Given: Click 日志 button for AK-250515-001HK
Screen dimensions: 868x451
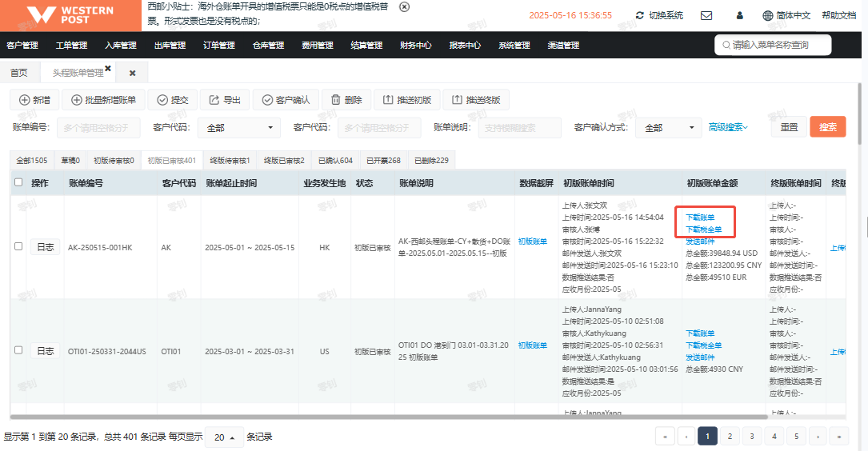Looking at the screenshot, I should point(45,247).
